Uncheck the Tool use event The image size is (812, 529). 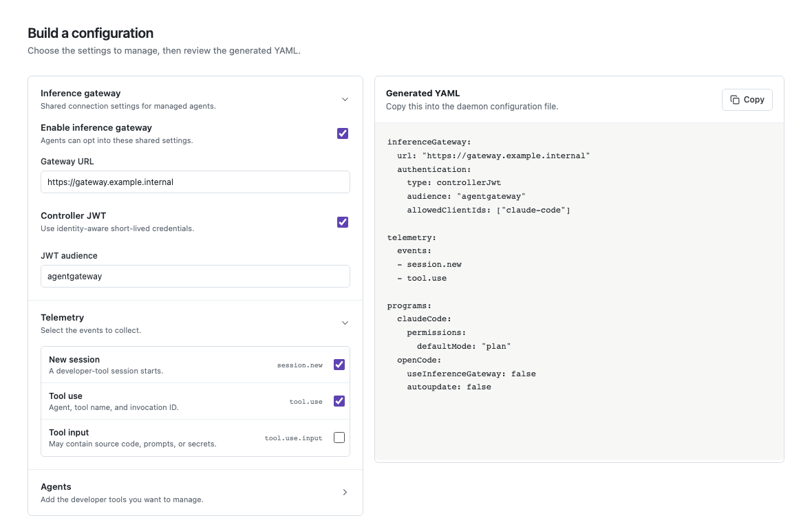click(339, 401)
